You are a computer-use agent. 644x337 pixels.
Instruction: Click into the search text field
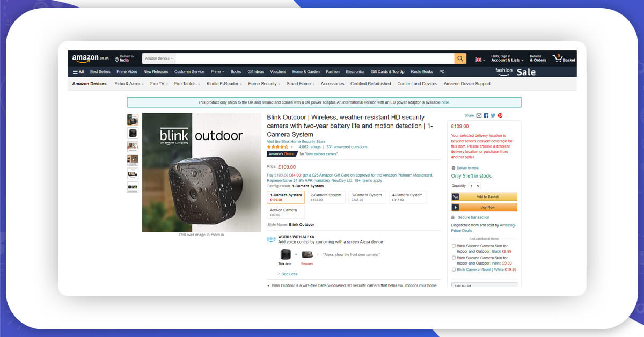(315, 58)
